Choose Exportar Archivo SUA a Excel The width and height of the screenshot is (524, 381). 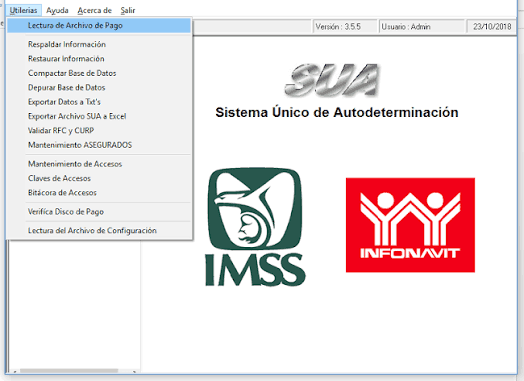coord(99,116)
